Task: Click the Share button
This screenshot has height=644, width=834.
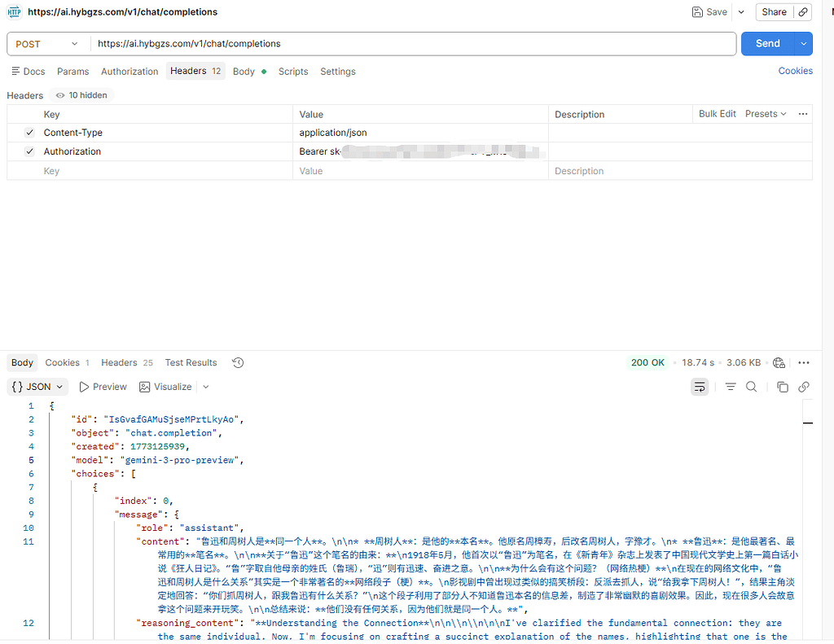Action: [x=774, y=11]
